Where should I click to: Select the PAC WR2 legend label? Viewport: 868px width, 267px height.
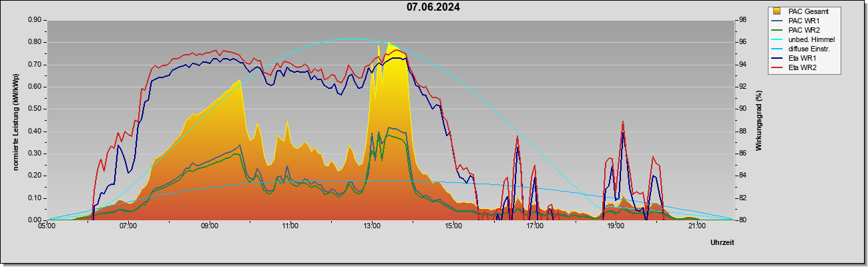(x=804, y=30)
